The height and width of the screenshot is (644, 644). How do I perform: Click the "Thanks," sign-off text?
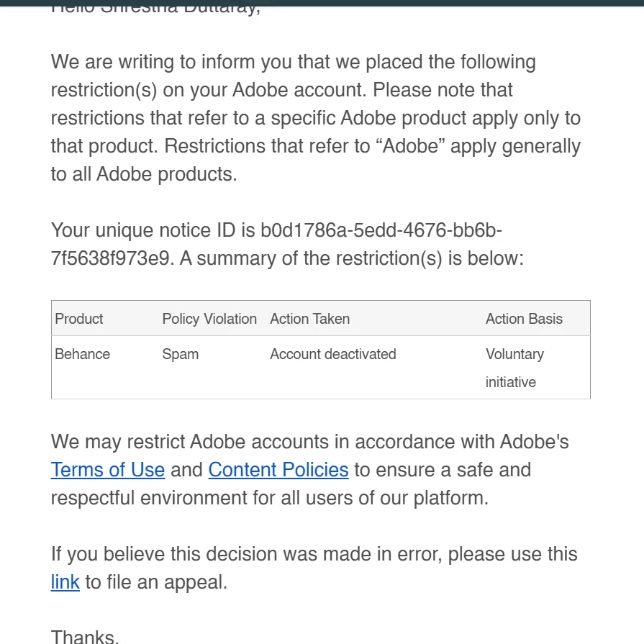pyautogui.click(x=85, y=636)
